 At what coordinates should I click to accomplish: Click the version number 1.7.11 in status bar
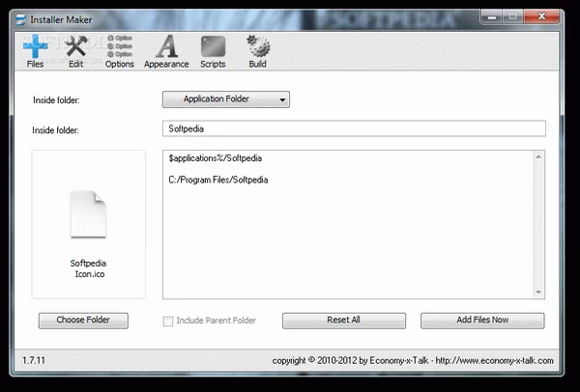click(x=34, y=360)
